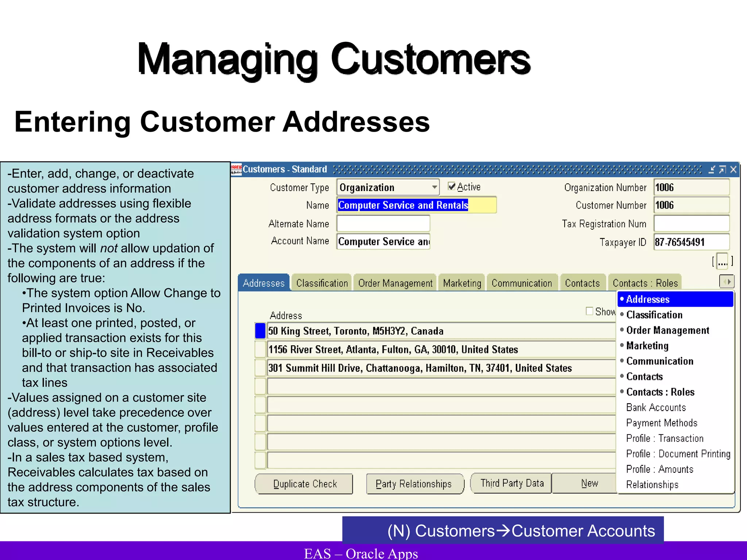Click the record selector beside 301 Summit Hill Drive

(x=260, y=368)
